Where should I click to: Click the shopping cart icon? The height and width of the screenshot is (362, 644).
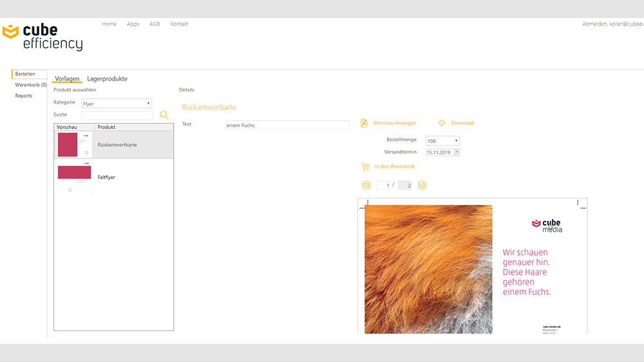coord(365,166)
